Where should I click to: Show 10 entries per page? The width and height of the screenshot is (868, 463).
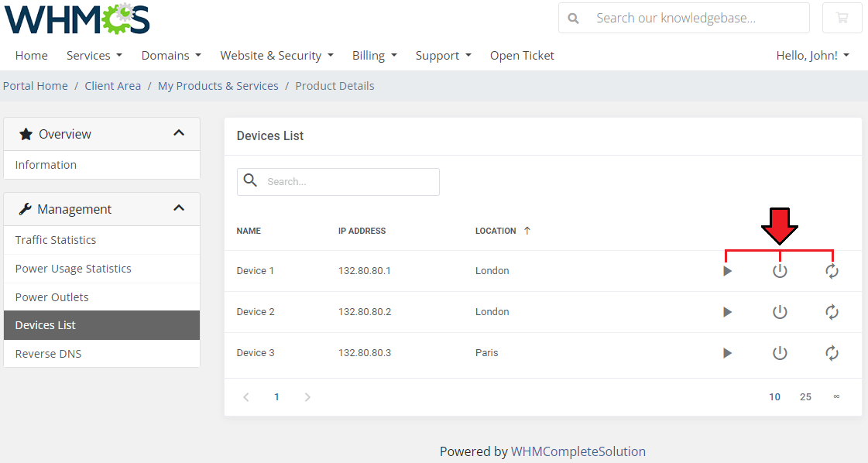(x=774, y=397)
